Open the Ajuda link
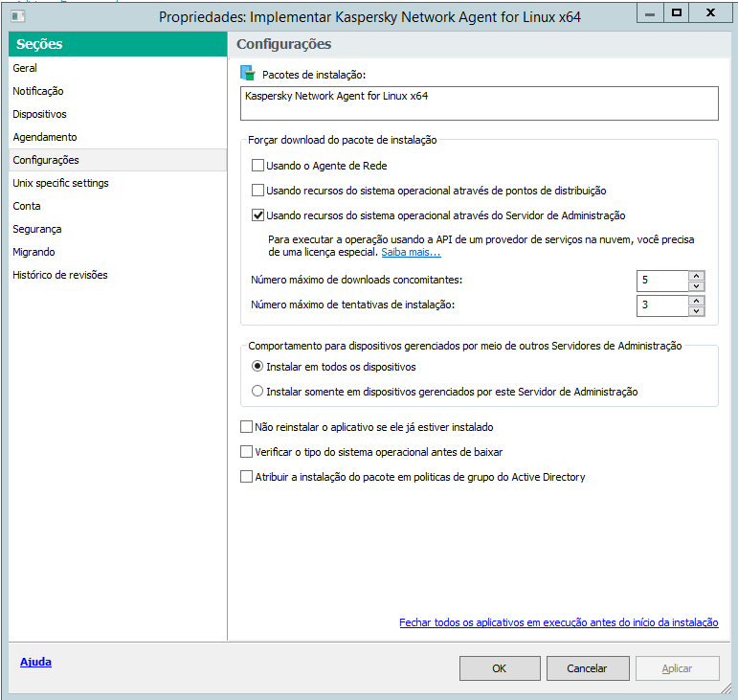 pyautogui.click(x=35, y=662)
